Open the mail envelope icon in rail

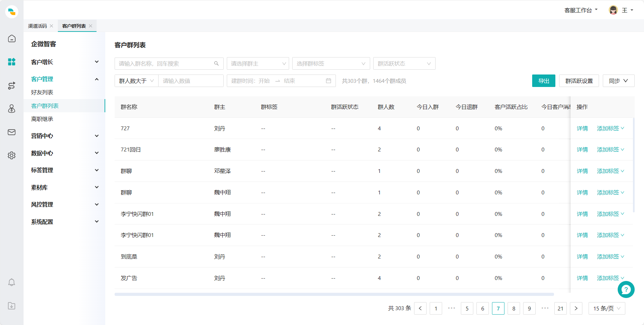(12, 132)
